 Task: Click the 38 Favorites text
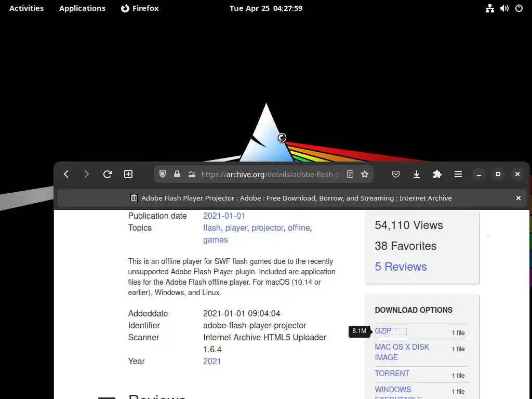(x=405, y=246)
